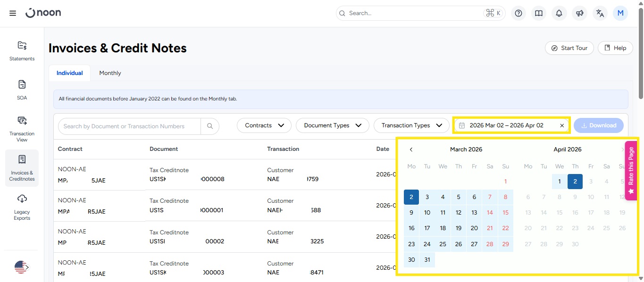Open Transaction View in sidebar
Image resolution: width=644 pixels, height=282 pixels.
point(22,129)
